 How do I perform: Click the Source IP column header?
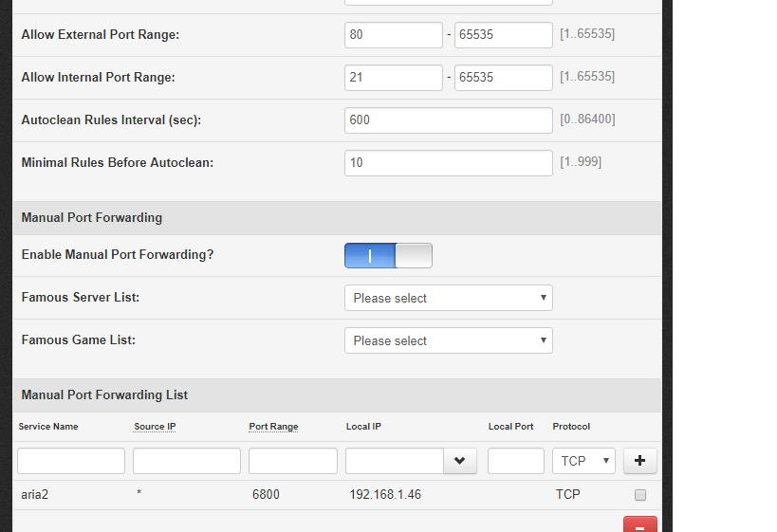(x=155, y=427)
